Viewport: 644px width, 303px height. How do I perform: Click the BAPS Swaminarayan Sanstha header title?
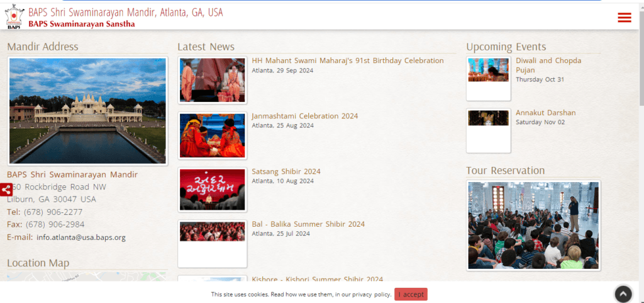(81, 24)
